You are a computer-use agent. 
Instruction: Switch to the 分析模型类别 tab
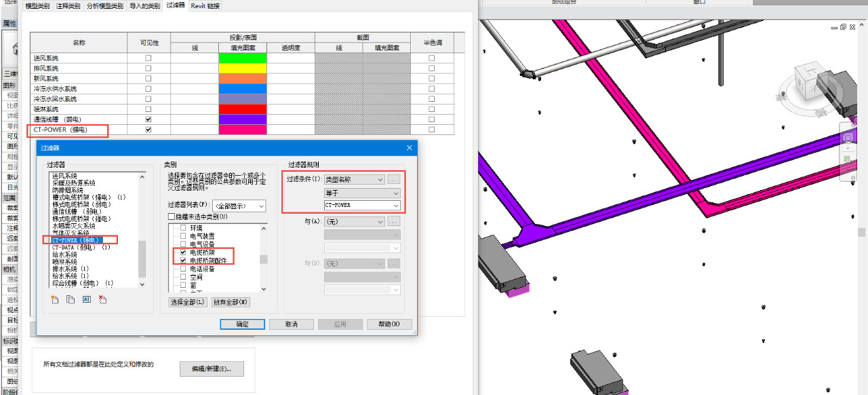104,6
